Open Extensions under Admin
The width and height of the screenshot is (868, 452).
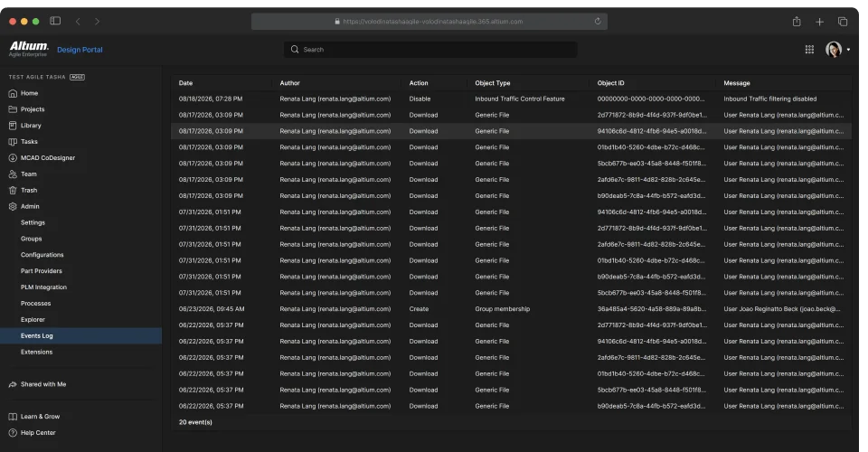point(36,352)
